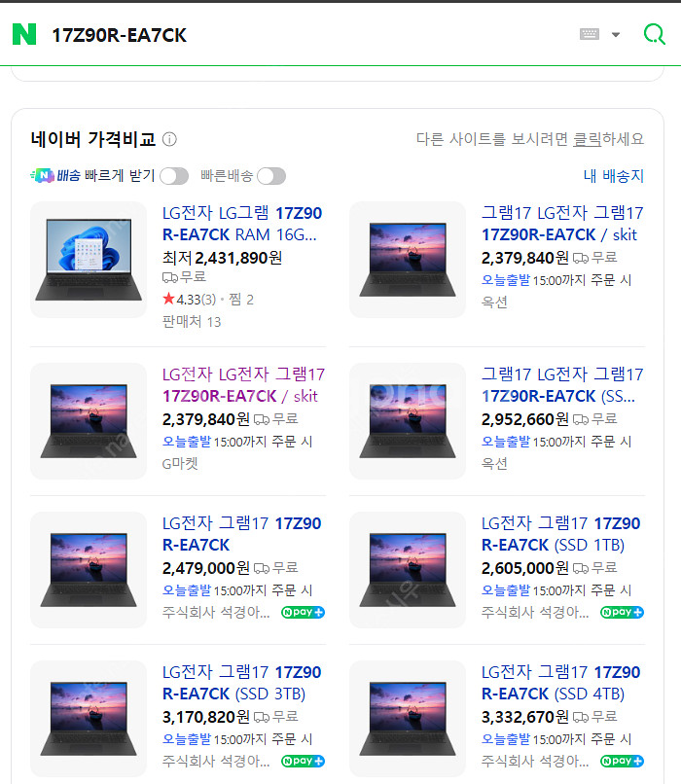681x784 pixels.
Task: Click the Npay+ badge of the SSD 3TB listing
Action: coord(303,761)
